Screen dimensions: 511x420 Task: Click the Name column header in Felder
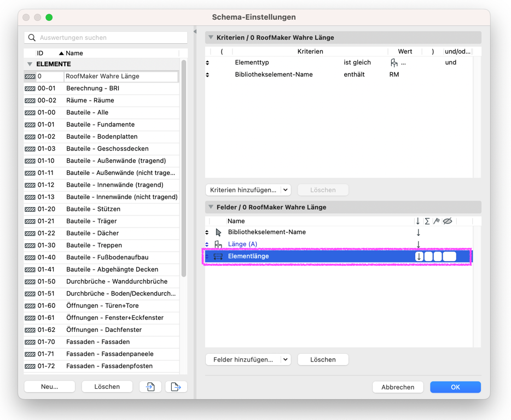pyautogui.click(x=236, y=221)
